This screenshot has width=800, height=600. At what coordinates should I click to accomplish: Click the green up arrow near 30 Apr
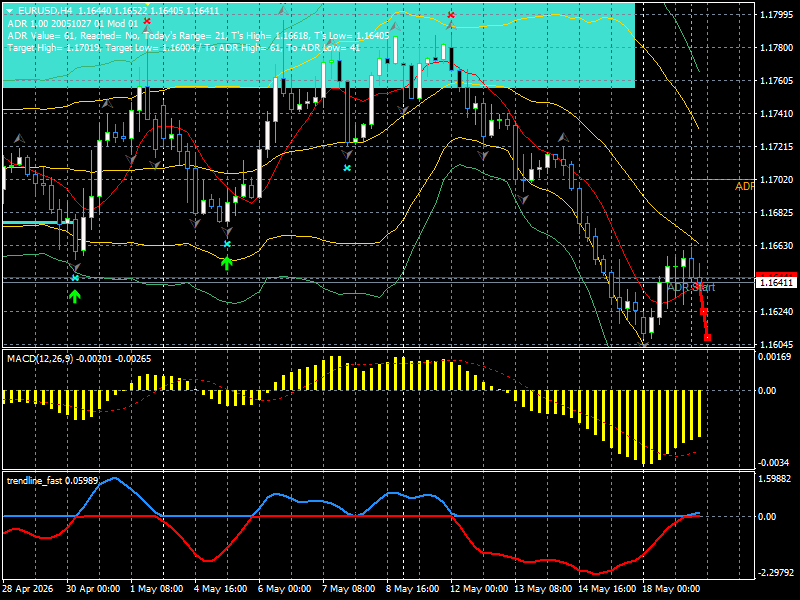(75, 296)
